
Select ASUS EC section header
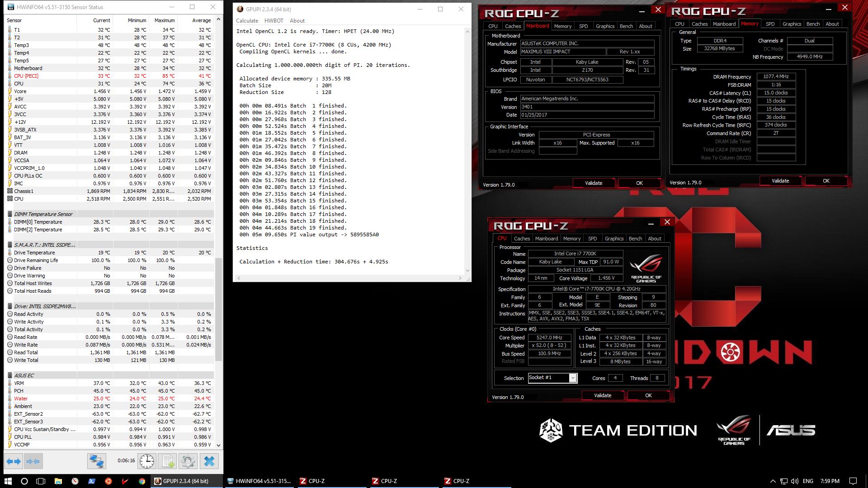[x=110, y=375]
